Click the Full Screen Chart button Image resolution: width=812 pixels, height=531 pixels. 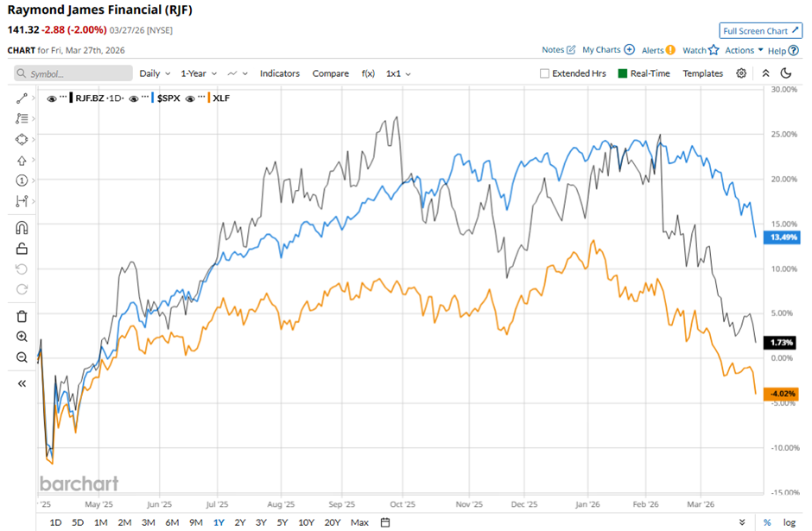(x=761, y=30)
